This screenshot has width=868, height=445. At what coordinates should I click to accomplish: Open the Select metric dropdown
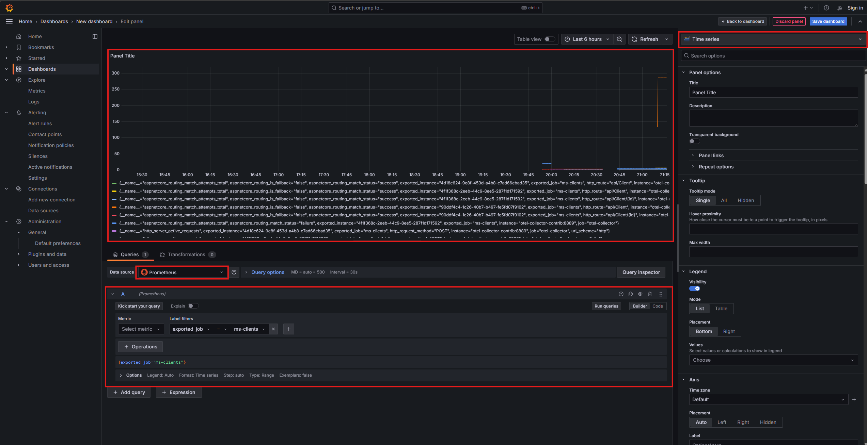click(x=141, y=329)
